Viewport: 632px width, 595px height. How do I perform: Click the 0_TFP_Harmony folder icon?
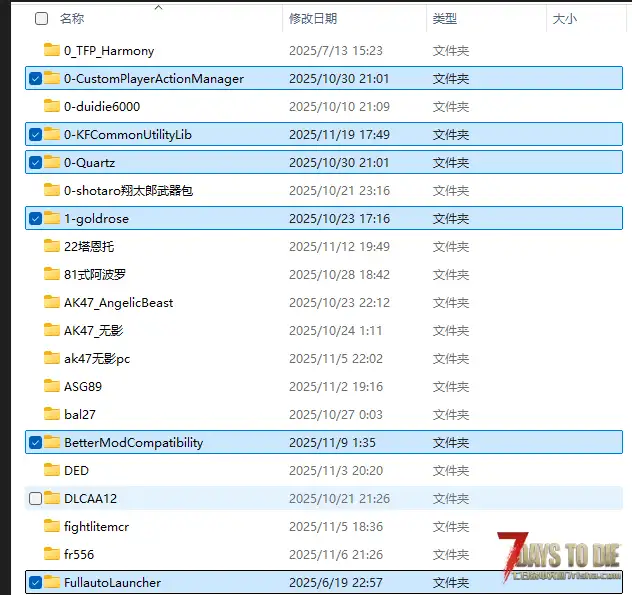(52, 50)
